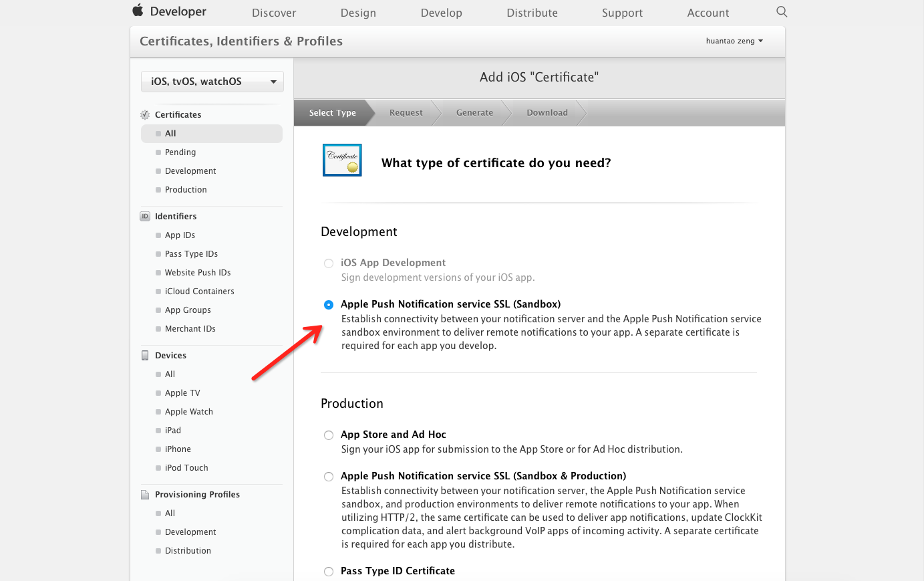Show All under Provisioning Profiles

tap(170, 513)
